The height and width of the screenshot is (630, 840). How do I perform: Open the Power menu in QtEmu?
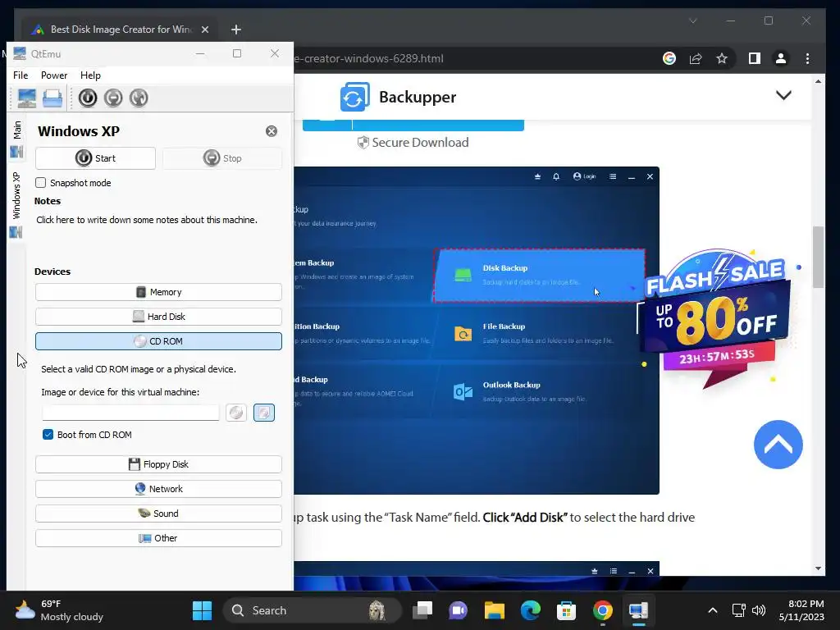tap(54, 75)
